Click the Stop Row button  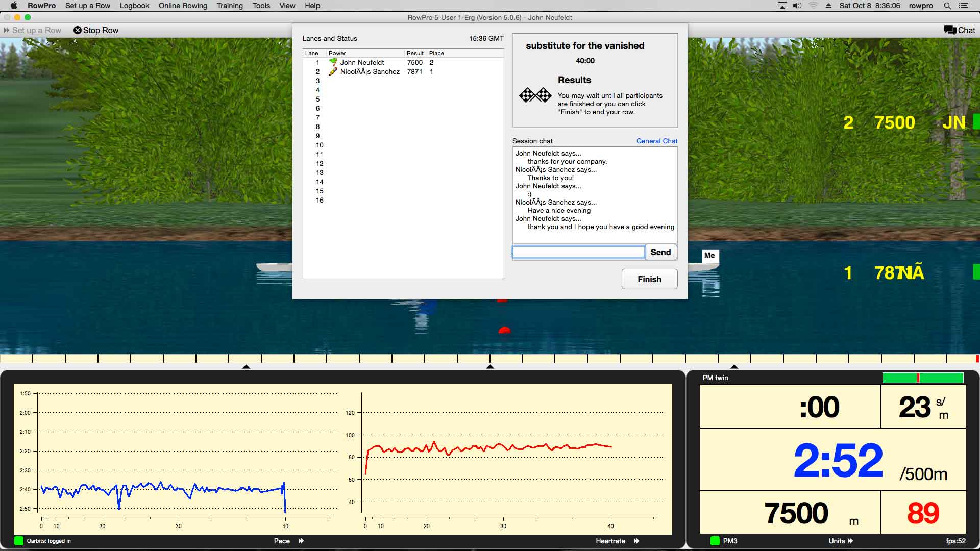point(95,30)
